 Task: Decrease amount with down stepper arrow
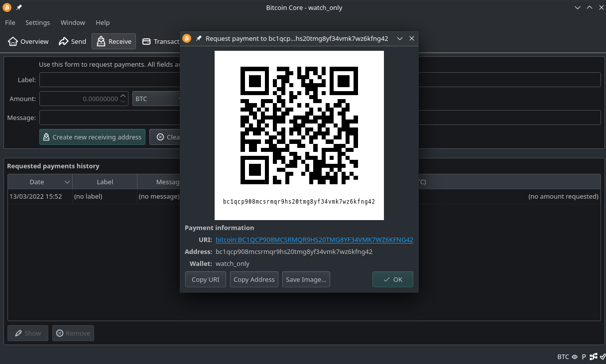(123, 102)
